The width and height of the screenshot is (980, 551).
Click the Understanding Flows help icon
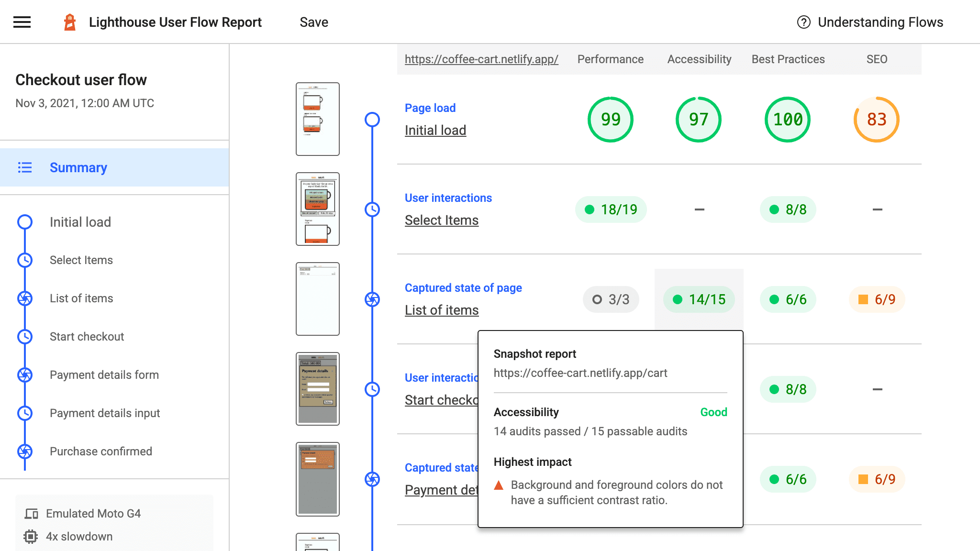pos(802,22)
